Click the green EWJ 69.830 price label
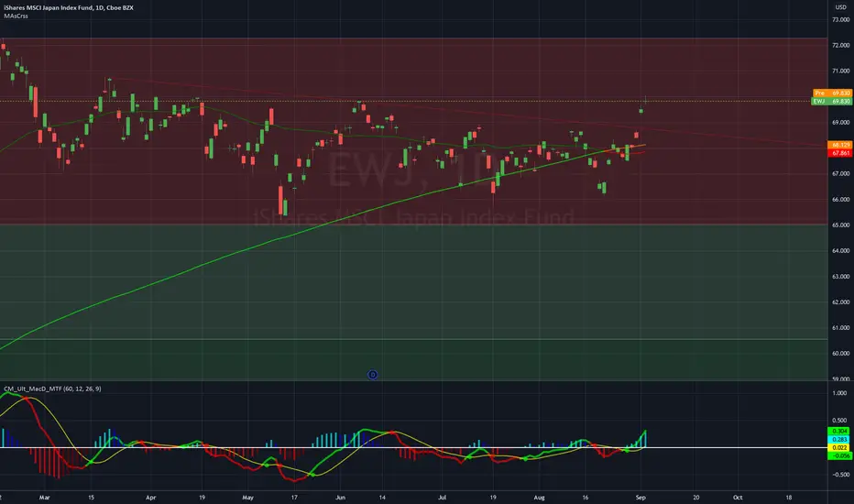 click(x=832, y=102)
